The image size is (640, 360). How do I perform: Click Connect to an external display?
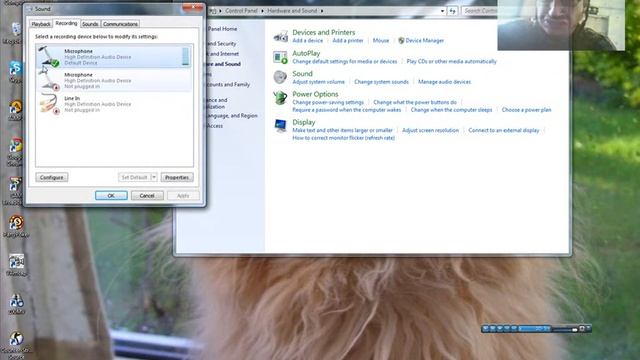point(504,130)
